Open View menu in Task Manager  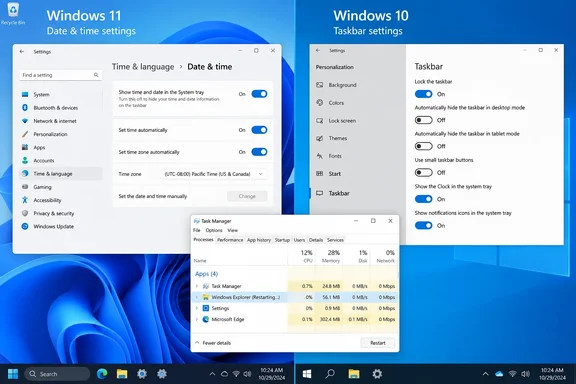coord(233,230)
